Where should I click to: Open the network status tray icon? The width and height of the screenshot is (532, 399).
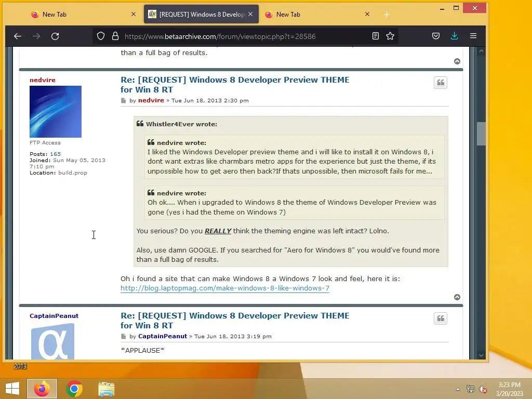(470, 389)
